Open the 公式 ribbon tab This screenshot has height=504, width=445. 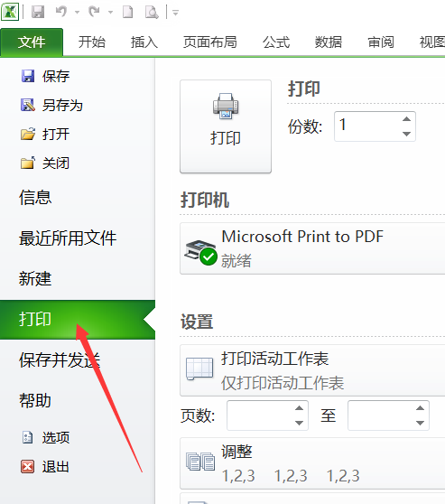coord(276,42)
